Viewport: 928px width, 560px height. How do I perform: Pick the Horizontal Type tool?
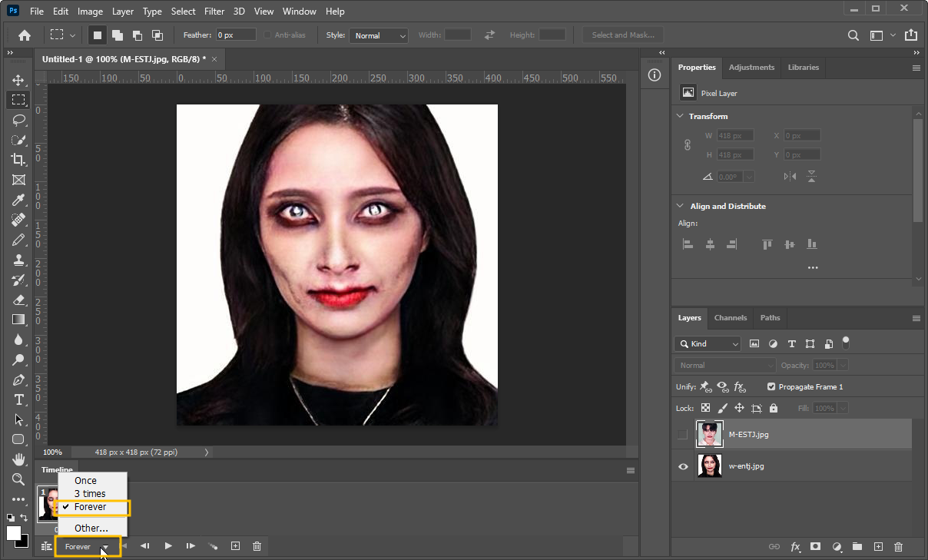18,399
